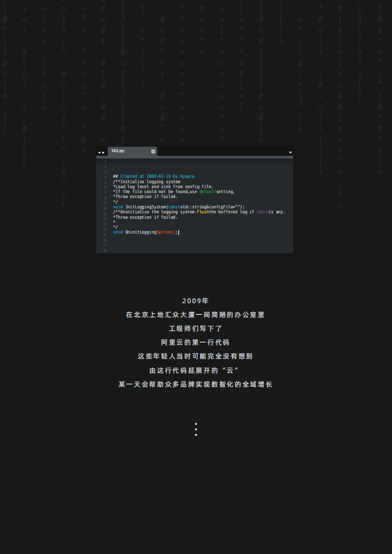
Task: Click the right tab scroll arrow
Action: pos(103,153)
